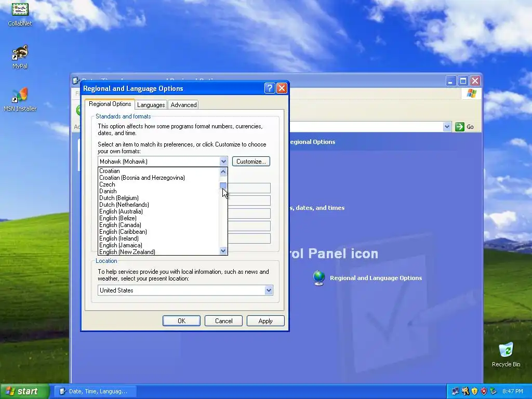Maximize the Control Panel background window
The height and width of the screenshot is (399, 532).
[463, 81]
